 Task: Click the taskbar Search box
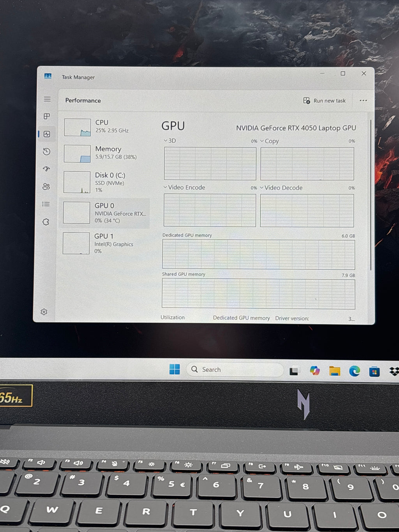235,369
